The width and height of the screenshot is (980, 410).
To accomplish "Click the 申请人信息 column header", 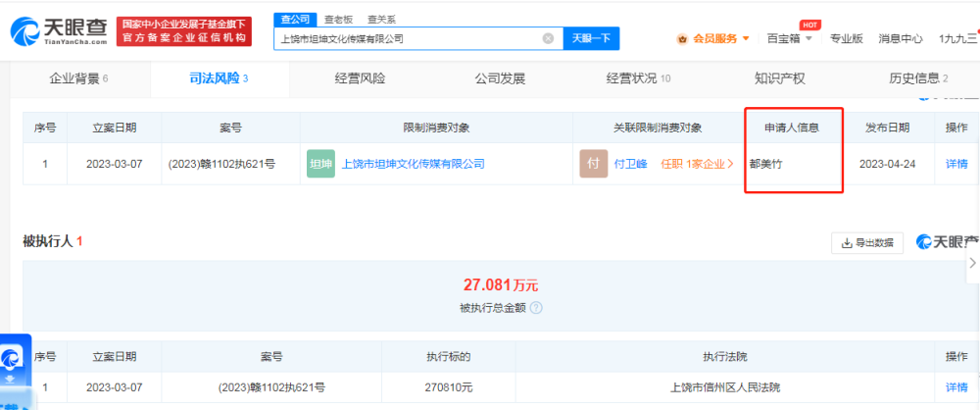I will 792,128.
